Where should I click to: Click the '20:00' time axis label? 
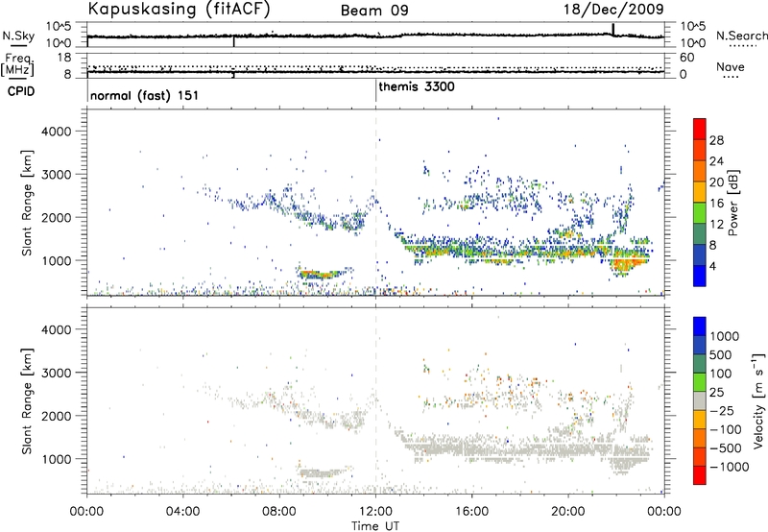point(568,512)
